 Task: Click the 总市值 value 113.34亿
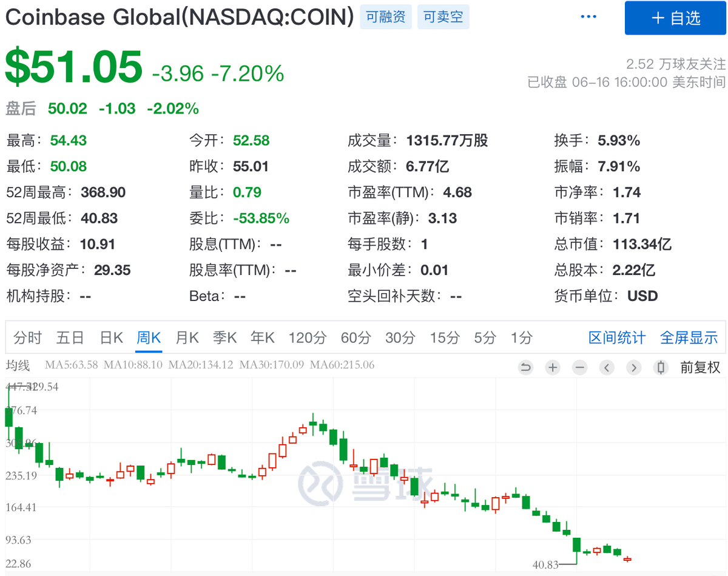coord(642,245)
